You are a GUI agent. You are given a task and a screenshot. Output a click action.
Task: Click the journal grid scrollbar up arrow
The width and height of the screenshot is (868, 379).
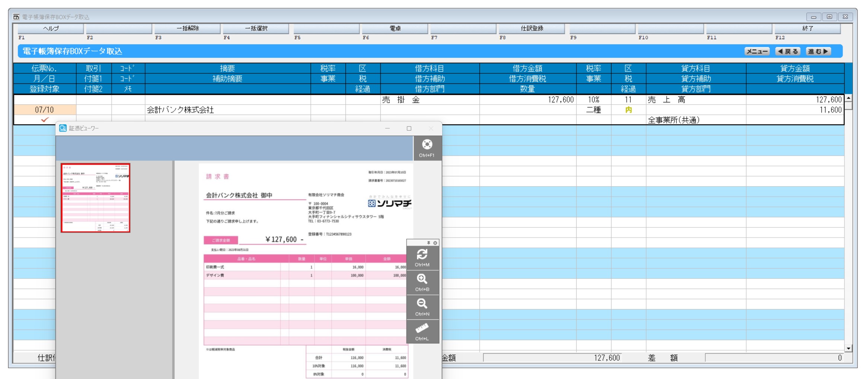pyautogui.click(x=848, y=98)
